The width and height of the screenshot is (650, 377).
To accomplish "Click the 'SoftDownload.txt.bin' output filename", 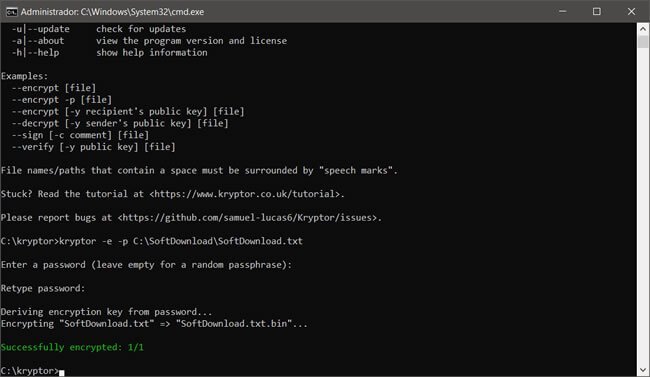I will coord(234,323).
